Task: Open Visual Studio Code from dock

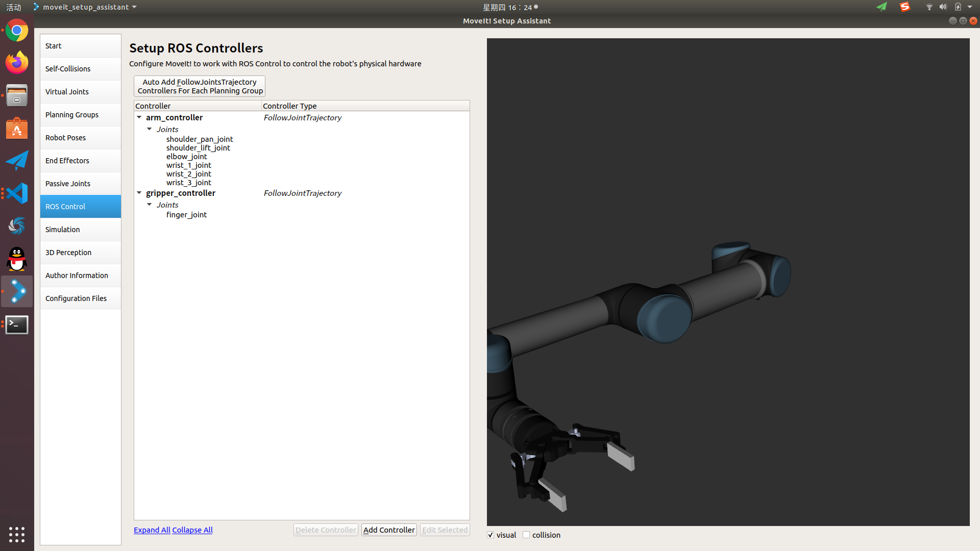Action: tap(17, 193)
